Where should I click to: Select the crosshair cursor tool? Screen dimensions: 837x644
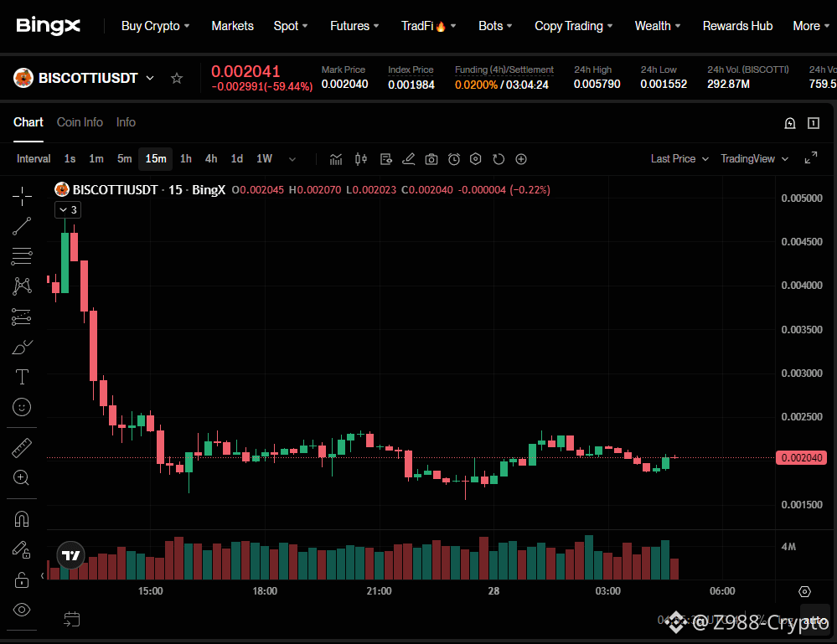(22, 196)
